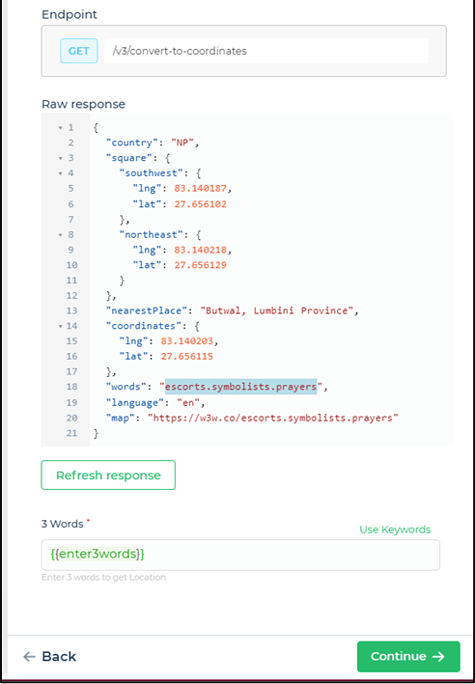Collapse the "square" object at line 3
The height and width of the screenshot is (684, 475).
(60, 158)
